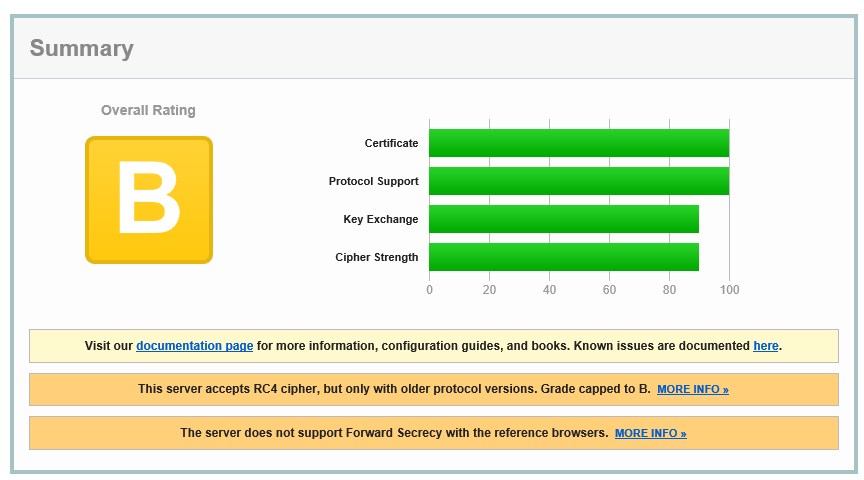Click the Certificate score bar

click(579, 143)
